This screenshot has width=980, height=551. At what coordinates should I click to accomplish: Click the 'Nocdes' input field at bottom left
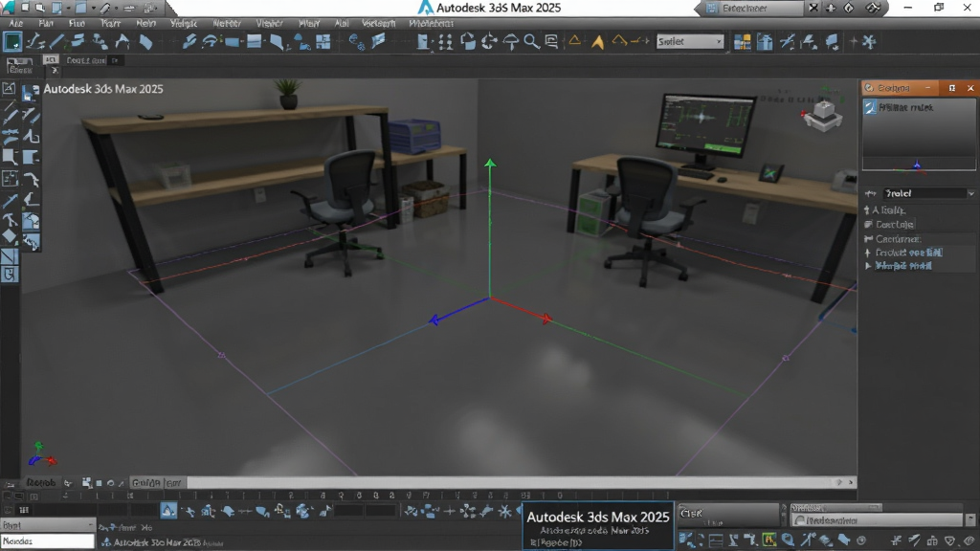[x=48, y=541]
